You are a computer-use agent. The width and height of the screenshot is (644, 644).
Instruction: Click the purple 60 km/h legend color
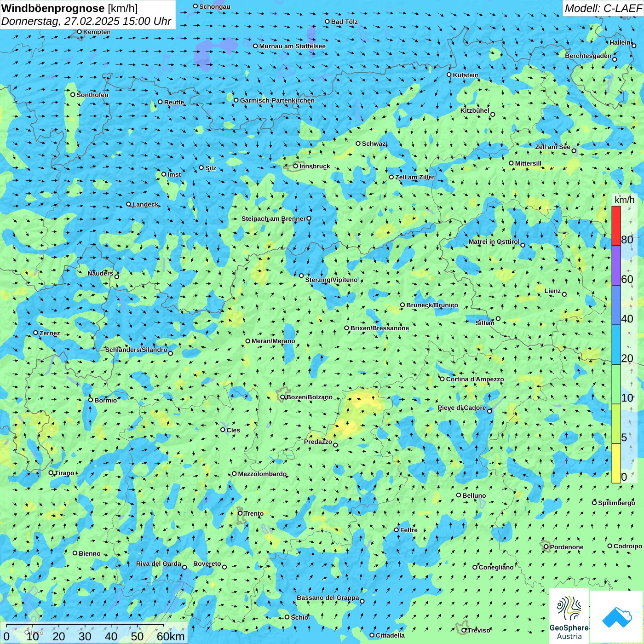click(x=616, y=265)
